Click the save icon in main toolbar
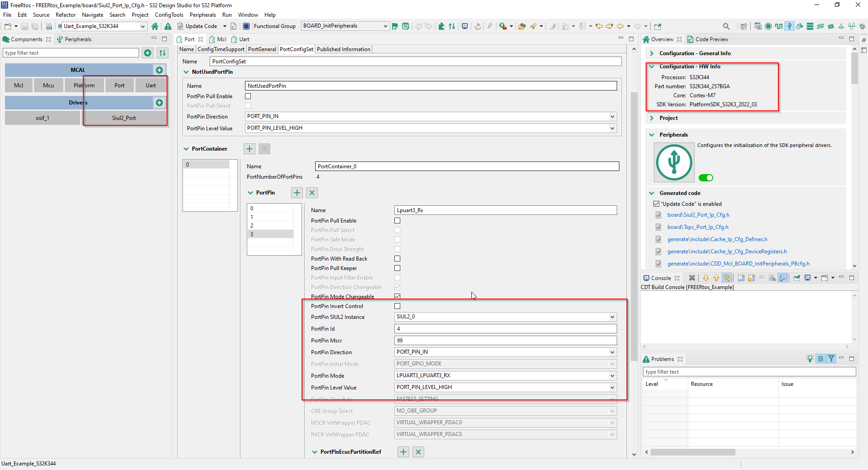 [24, 26]
